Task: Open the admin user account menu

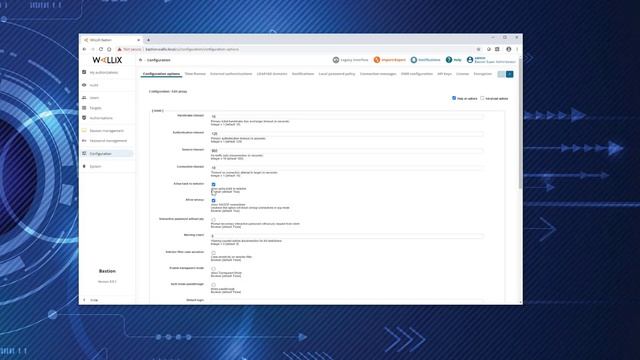Action: (x=491, y=60)
